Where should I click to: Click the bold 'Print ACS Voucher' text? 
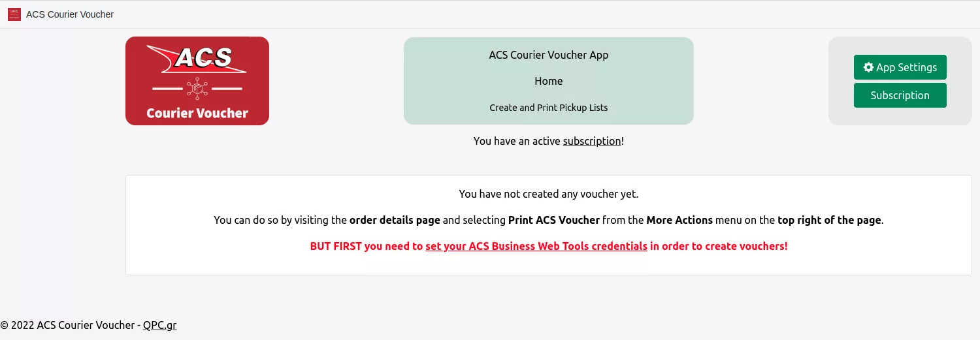554,220
